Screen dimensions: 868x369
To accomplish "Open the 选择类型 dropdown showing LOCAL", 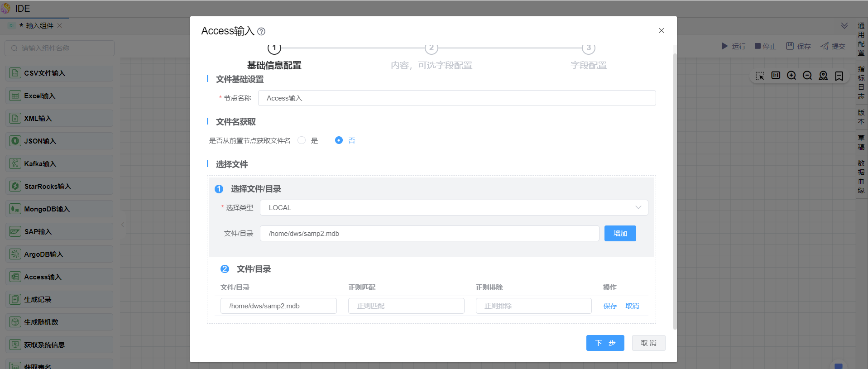I will coord(454,207).
